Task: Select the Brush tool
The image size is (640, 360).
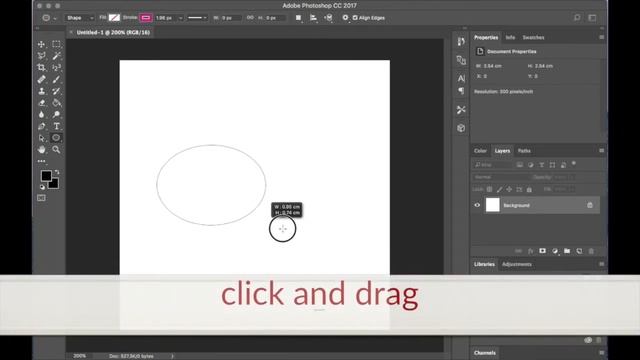Action: click(56, 79)
